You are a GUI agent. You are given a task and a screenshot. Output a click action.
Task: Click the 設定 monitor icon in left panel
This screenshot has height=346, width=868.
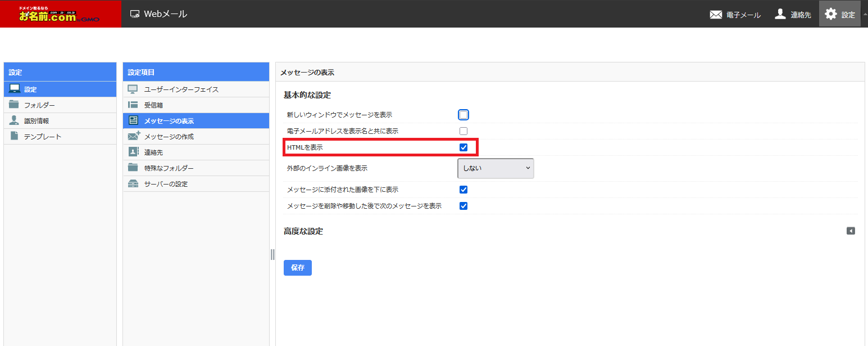coord(15,89)
